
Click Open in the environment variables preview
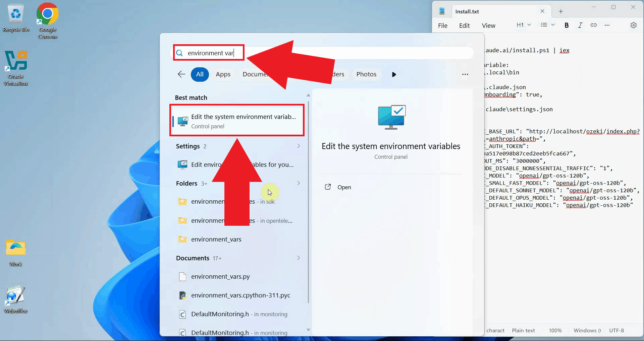(344, 187)
